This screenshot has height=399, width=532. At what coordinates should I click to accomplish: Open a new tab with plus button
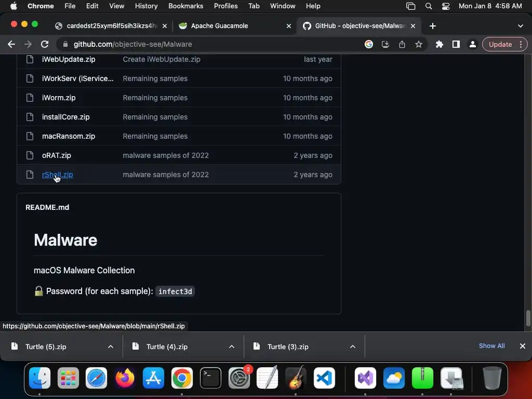click(433, 26)
